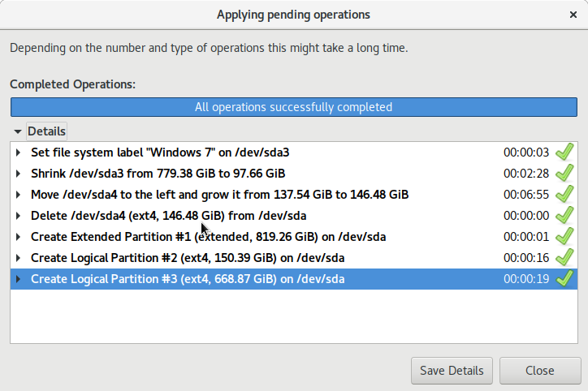Select the highlighted Create Logical Partition #3 row
The width and height of the screenshot is (588, 391).
[x=187, y=279]
